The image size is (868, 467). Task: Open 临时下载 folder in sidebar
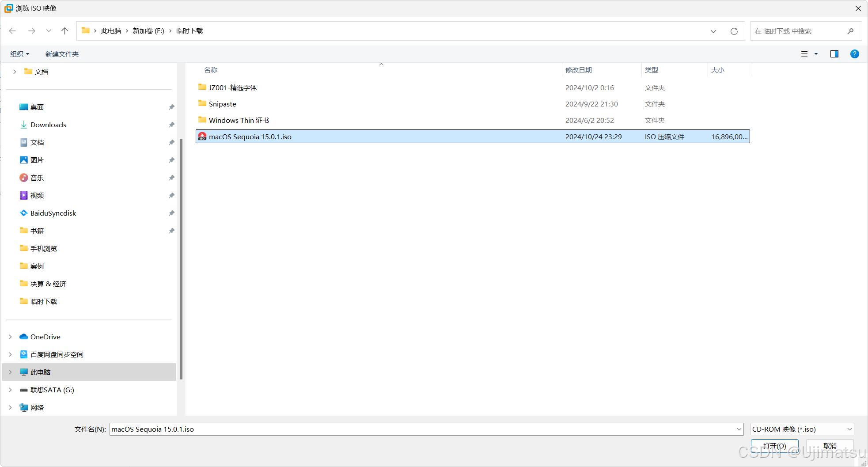[44, 301]
